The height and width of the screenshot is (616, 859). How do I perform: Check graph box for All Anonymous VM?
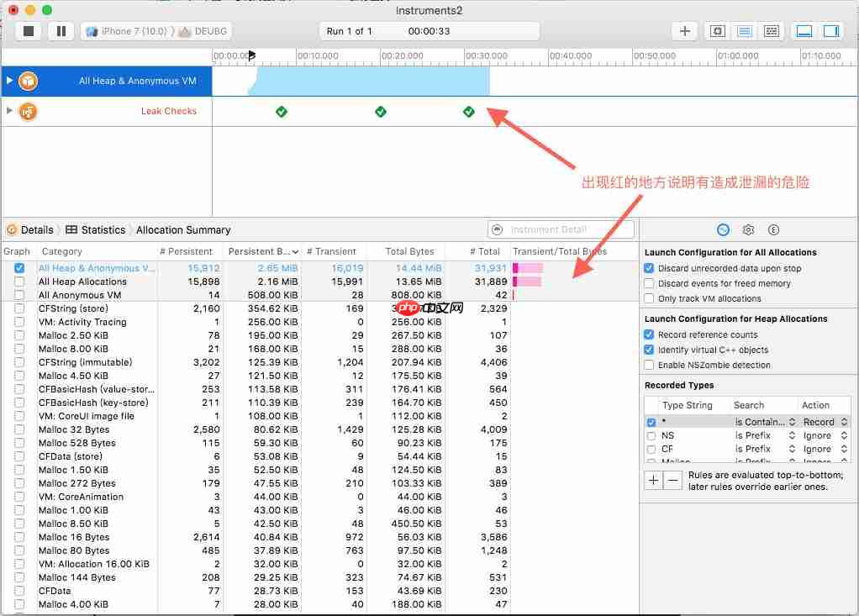click(x=19, y=295)
